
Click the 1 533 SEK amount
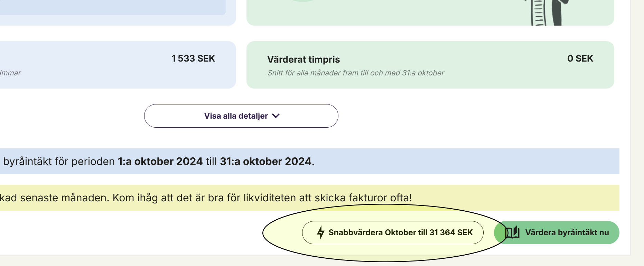(193, 58)
